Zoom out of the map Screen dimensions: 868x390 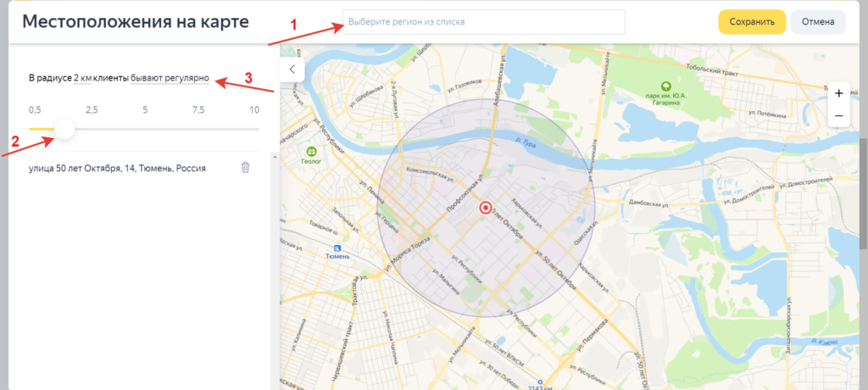click(838, 115)
